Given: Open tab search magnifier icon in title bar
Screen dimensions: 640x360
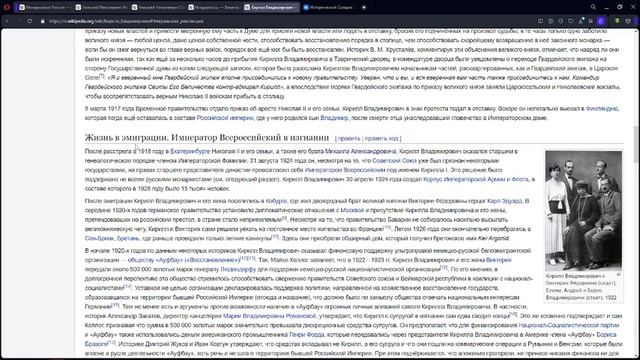Looking at the screenshot, I should point(593,7).
